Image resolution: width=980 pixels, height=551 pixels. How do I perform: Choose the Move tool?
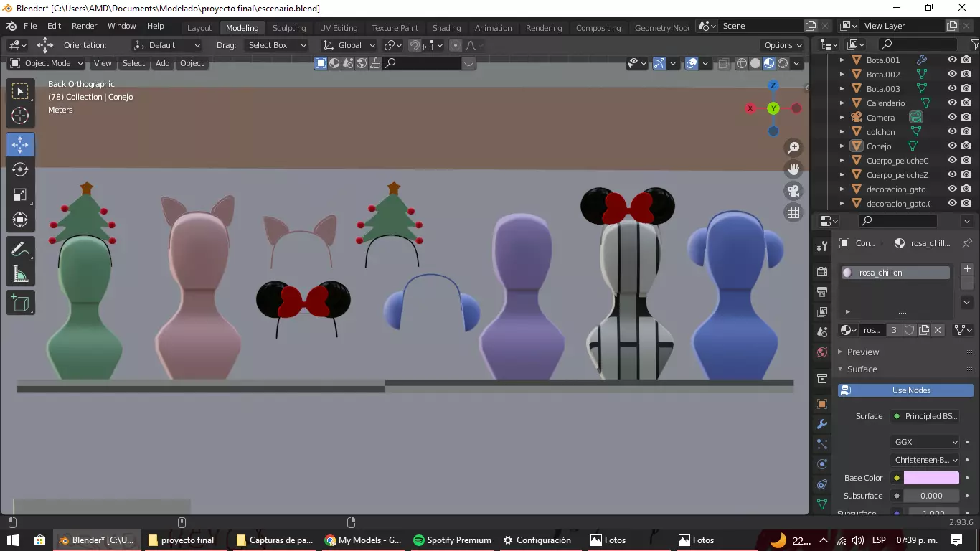tap(20, 145)
